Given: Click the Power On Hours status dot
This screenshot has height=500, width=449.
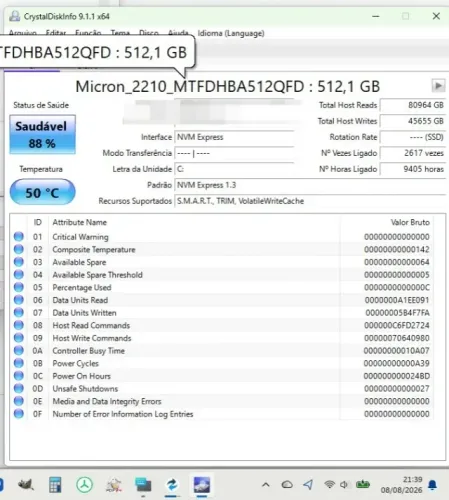Looking at the screenshot, I should pos(19,376).
